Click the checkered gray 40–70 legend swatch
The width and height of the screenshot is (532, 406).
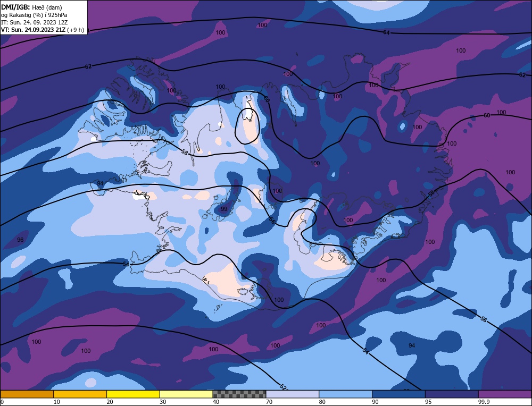click(x=239, y=394)
